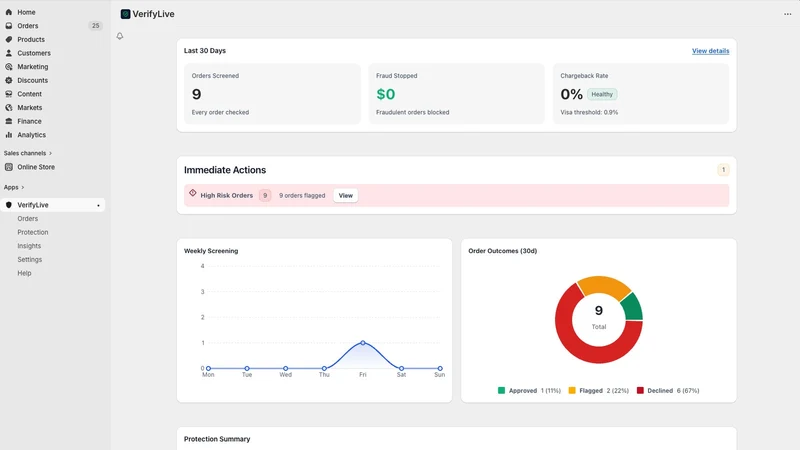Open Analytics in the sidebar
Screen dimensions: 800x450
pos(31,135)
